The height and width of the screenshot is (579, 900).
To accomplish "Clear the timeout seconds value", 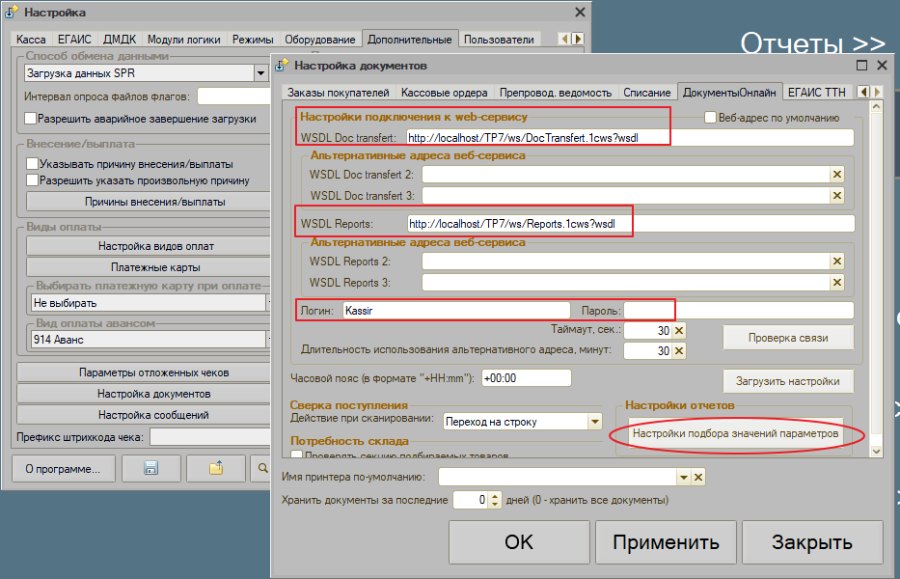I will pos(679,331).
